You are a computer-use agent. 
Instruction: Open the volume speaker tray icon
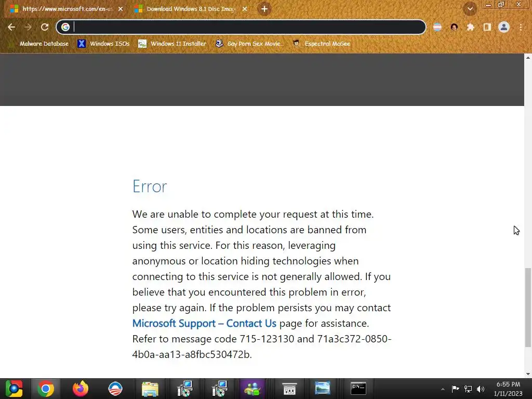click(x=481, y=389)
